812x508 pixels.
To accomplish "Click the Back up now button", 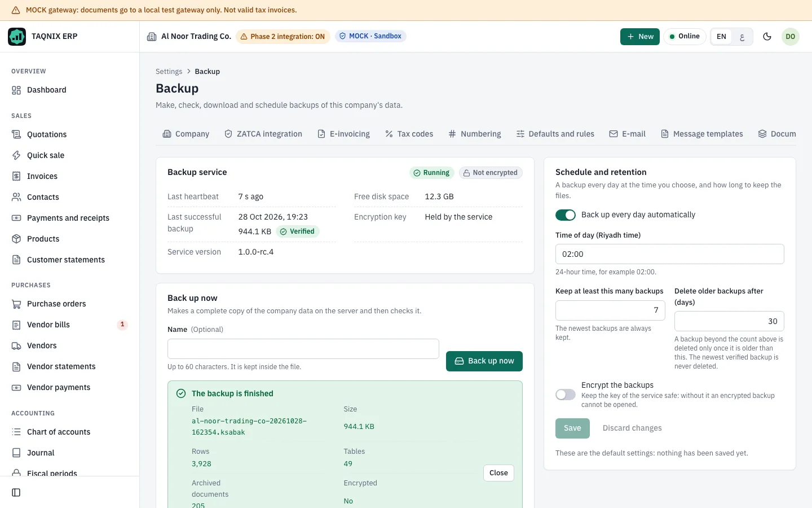I will point(484,361).
